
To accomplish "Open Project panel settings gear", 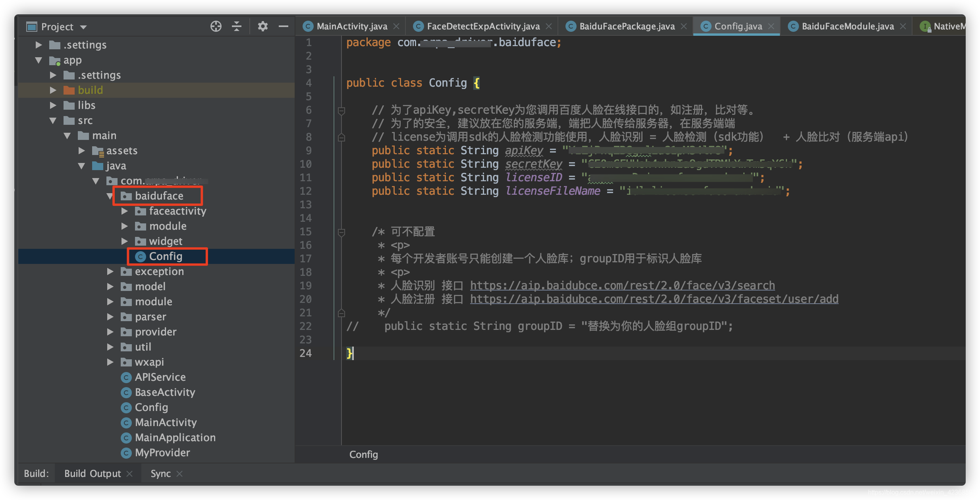I will tap(262, 27).
